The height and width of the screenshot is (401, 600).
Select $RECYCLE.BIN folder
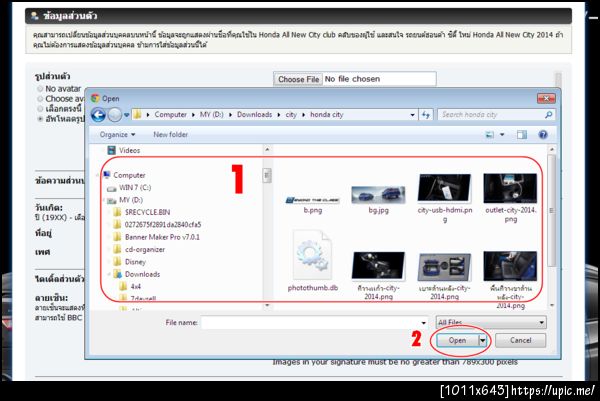point(142,212)
